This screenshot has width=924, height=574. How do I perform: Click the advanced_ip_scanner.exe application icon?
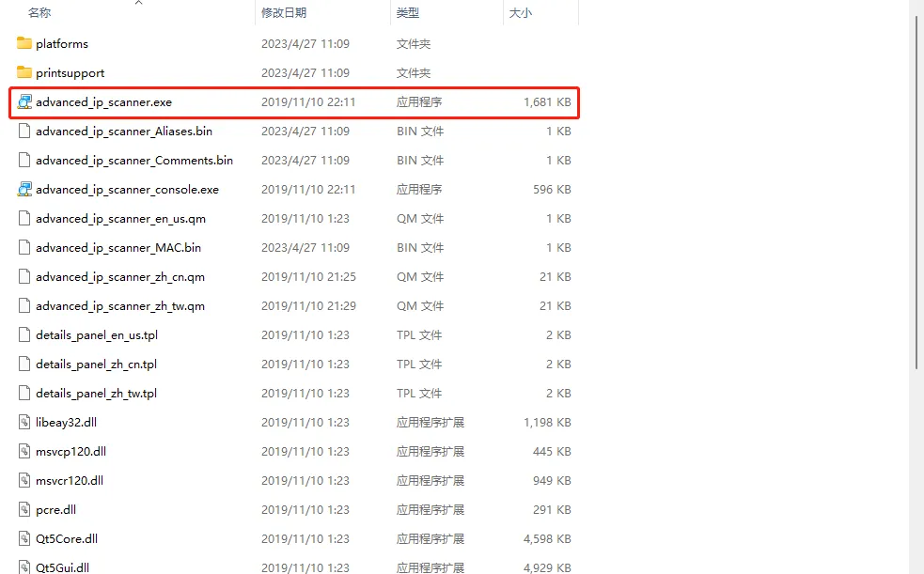24,101
